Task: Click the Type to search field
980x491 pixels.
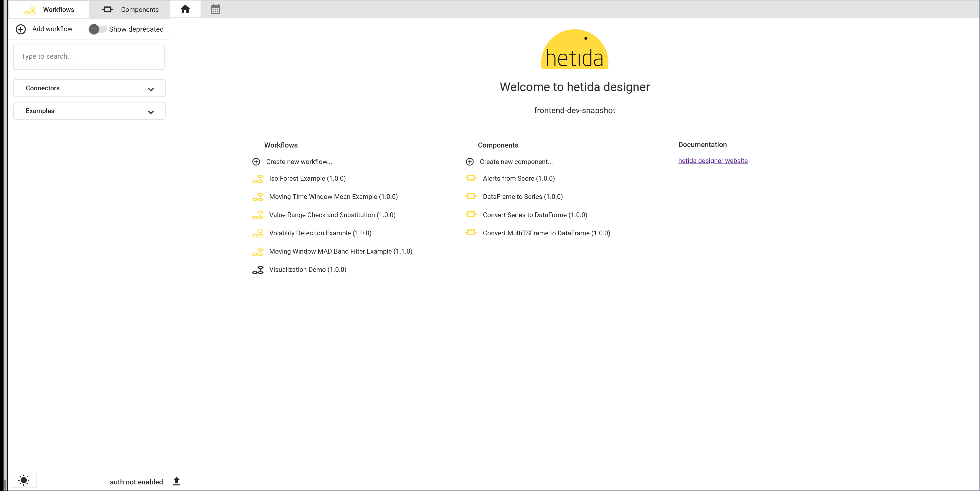Action: [x=89, y=57]
